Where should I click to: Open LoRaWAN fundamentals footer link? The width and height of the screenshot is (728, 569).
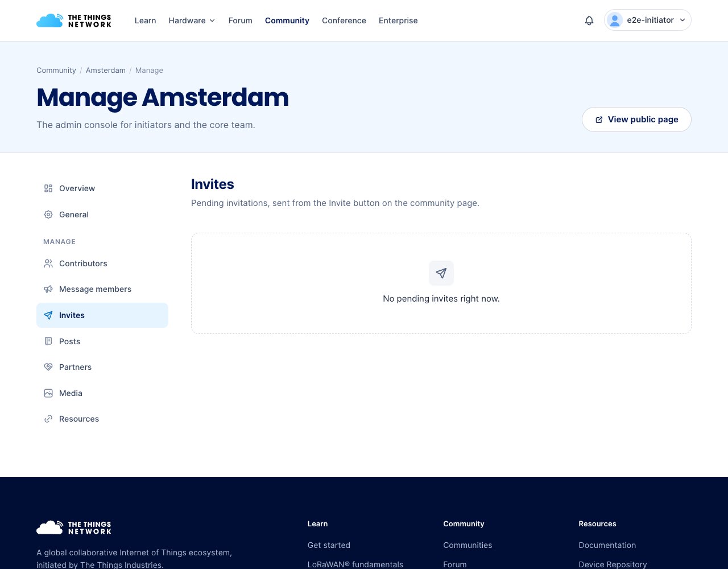pyautogui.click(x=355, y=564)
